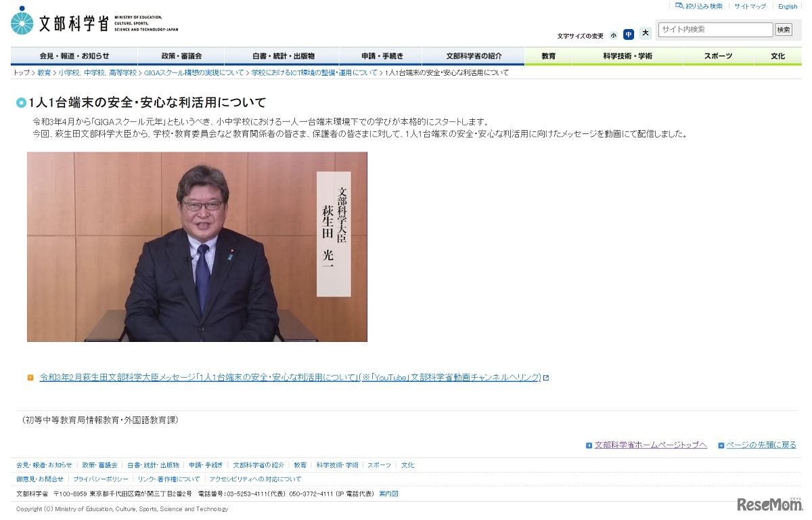Open the 教育 tab
Viewport: 812px width, 520px height.
coord(548,56)
